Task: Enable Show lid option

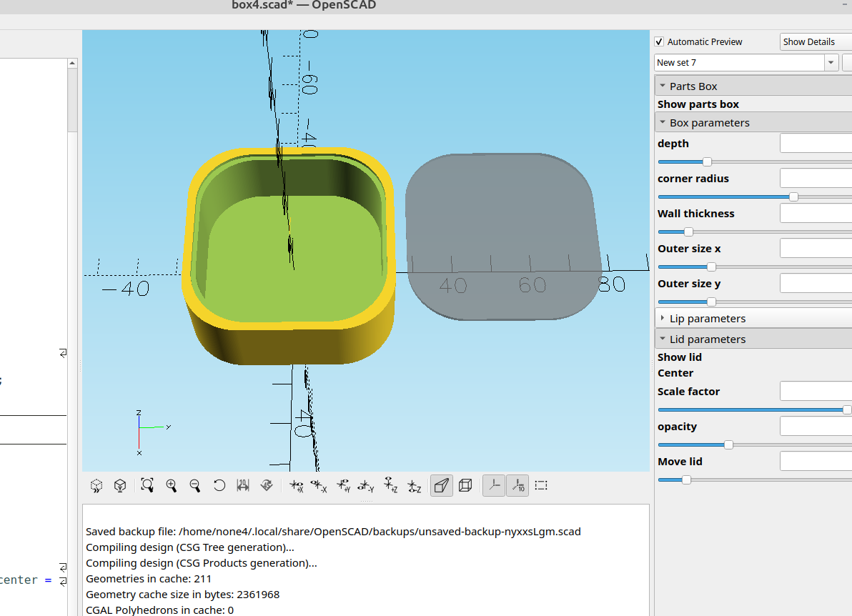Action: tap(679, 357)
